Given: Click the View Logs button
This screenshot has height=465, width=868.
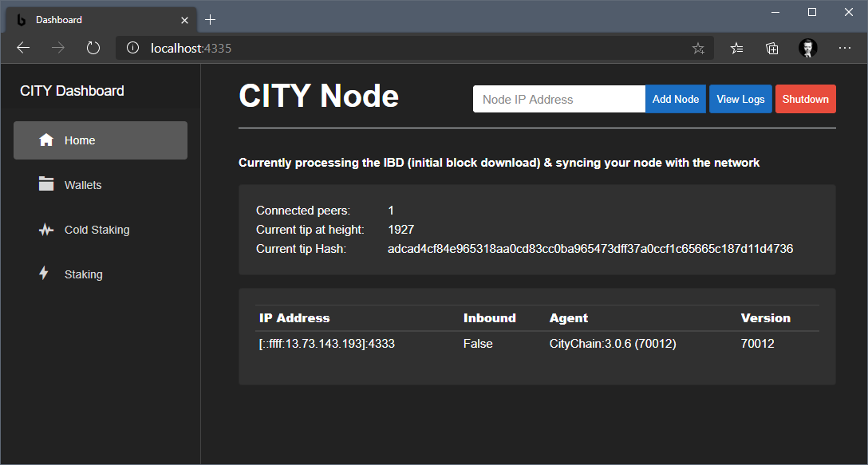Looking at the screenshot, I should 740,99.
